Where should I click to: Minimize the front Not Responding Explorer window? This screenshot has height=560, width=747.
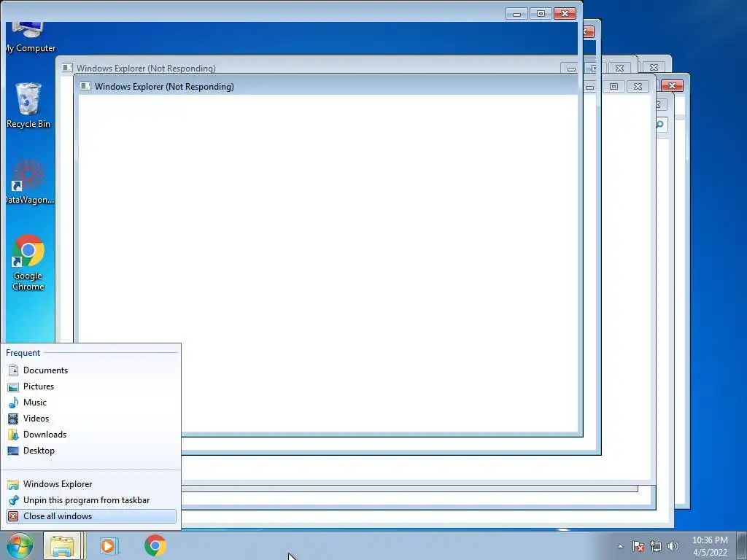click(x=589, y=86)
